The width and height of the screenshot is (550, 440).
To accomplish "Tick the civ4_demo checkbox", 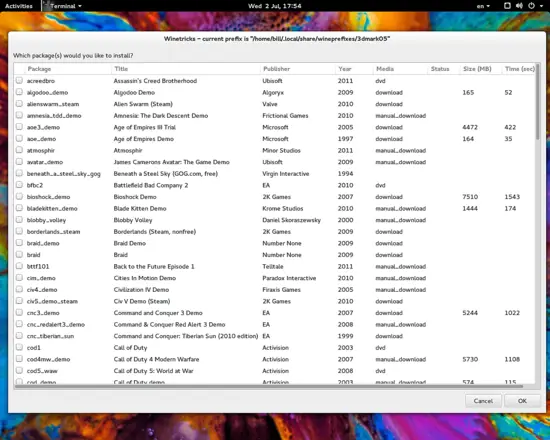I will point(19,289).
